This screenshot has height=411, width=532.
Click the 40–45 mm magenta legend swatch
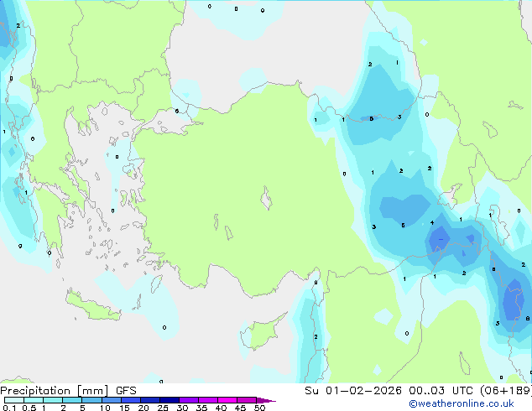pos(227,400)
